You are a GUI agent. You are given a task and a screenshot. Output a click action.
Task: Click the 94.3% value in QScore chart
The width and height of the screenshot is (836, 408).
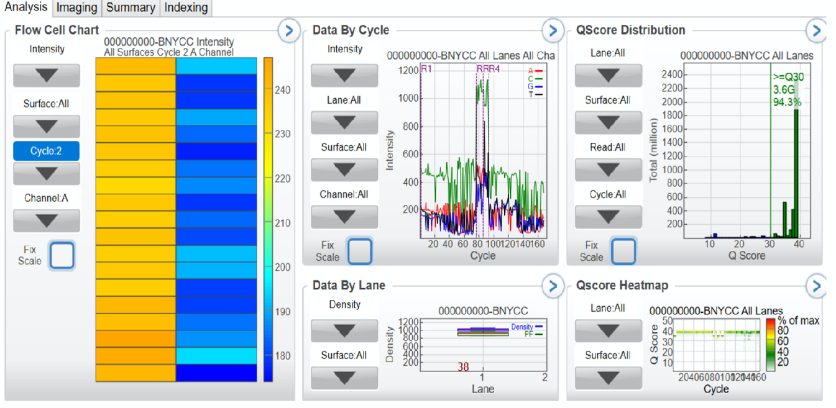(x=787, y=102)
